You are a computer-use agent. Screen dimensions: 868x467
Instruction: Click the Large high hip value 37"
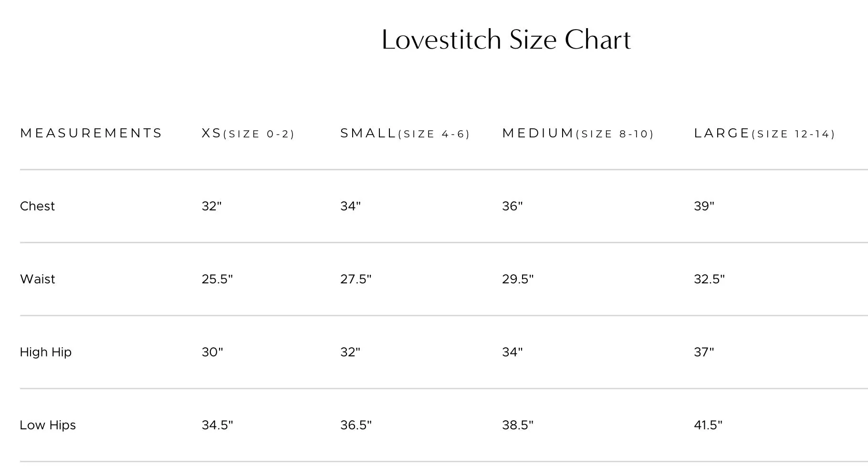tap(704, 352)
